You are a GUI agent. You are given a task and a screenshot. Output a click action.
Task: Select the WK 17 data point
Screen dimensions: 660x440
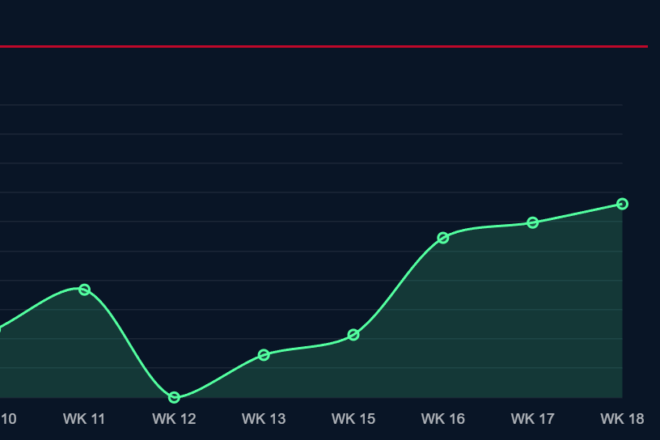pyautogui.click(x=533, y=223)
